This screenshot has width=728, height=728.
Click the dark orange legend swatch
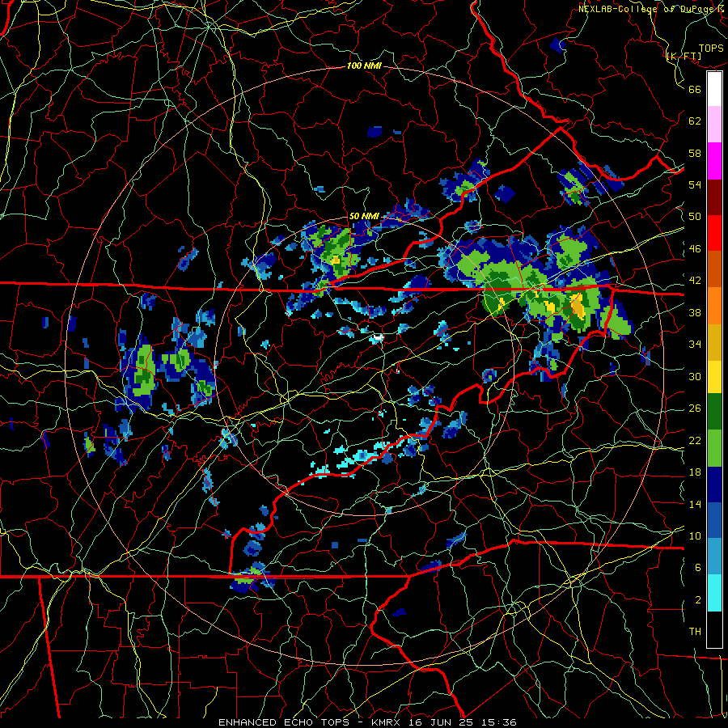(x=714, y=269)
